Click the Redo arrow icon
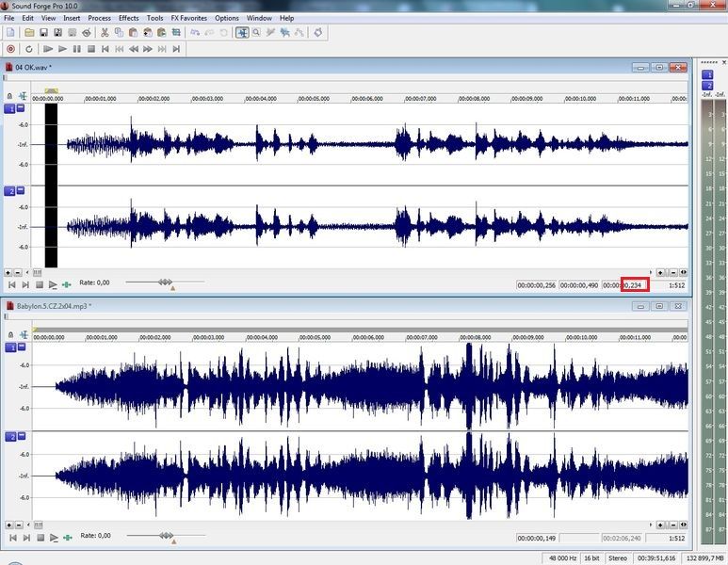This screenshot has height=565, width=728. pos(209,33)
